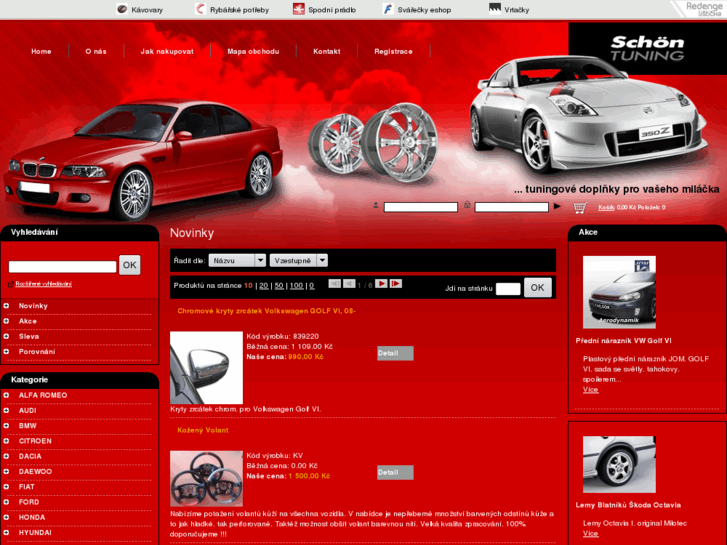The width and height of the screenshot is (727, 545).
Task: Expand CITROEN plus icon
Action: [x=6, y=441]
